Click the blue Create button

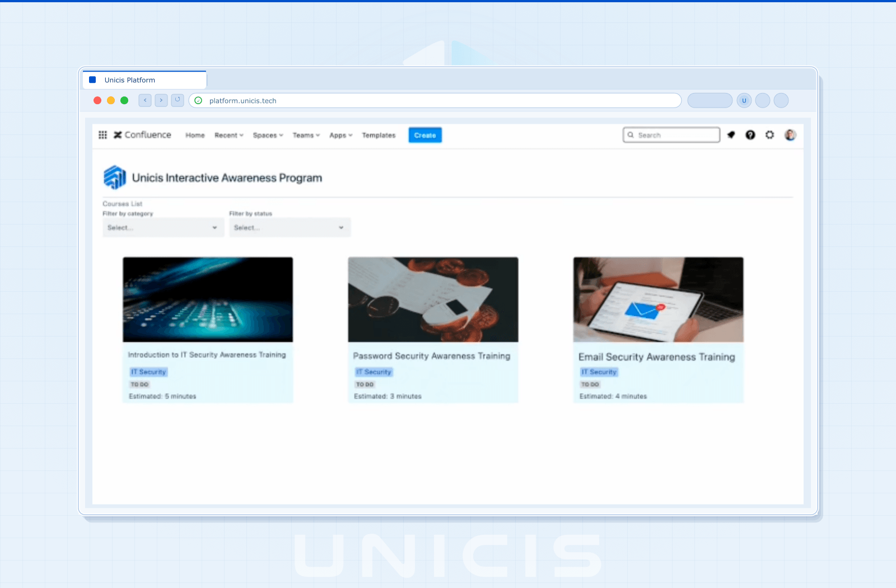tap(425, 136)
